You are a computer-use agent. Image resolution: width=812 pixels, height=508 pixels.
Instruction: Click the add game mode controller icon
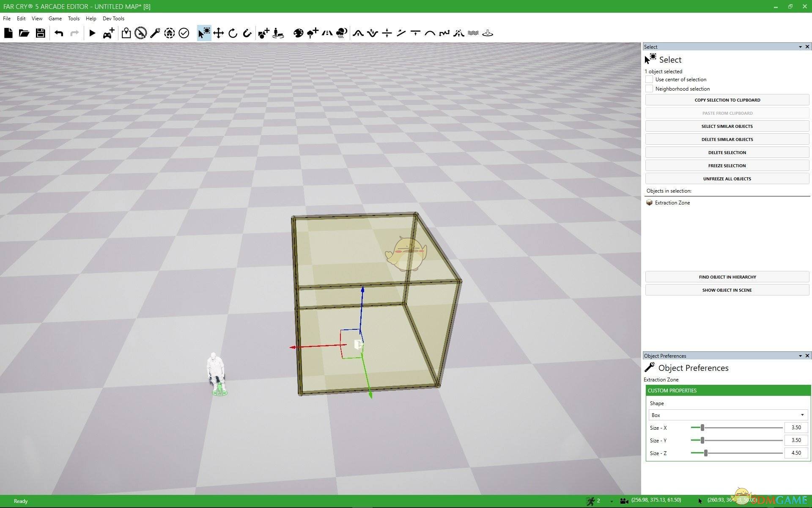coord(109,33)
